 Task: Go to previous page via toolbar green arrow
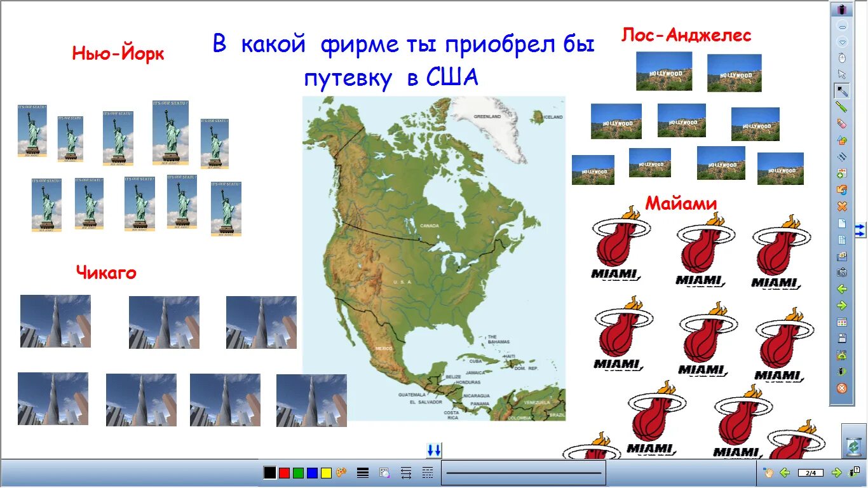click(842, 289)
